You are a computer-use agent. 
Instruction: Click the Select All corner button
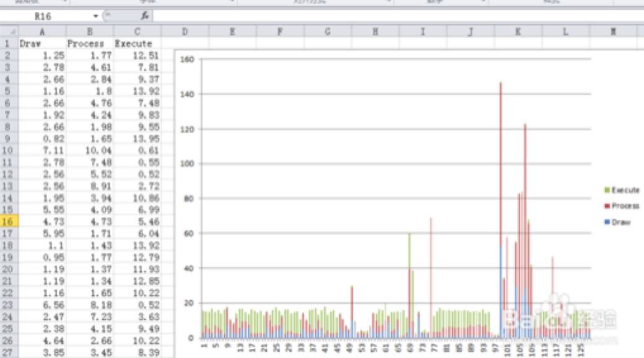pos(9,32)
